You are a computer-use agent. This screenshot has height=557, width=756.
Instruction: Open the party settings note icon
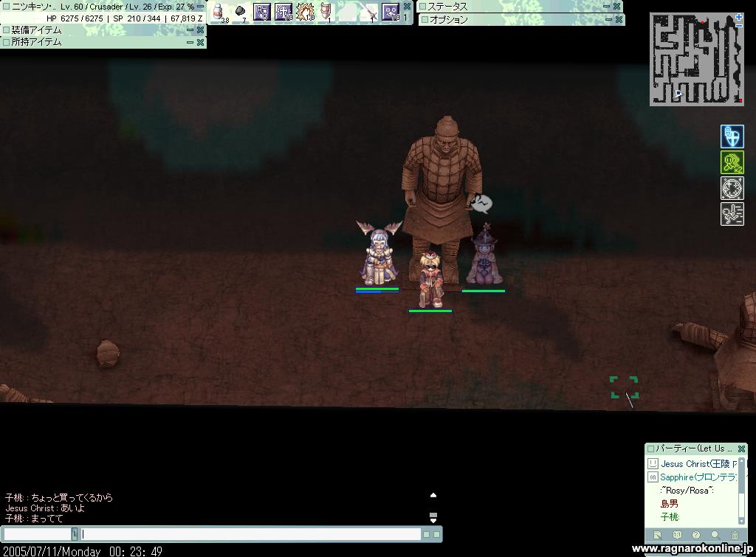(656, 535)
